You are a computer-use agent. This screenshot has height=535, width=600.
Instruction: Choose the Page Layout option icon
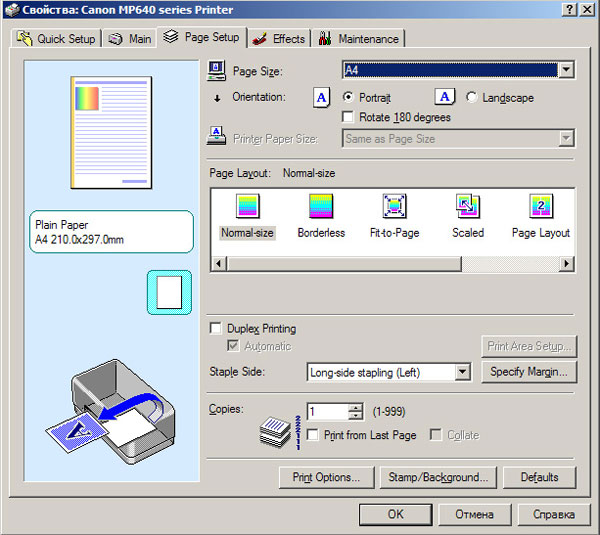coord(541,206)
